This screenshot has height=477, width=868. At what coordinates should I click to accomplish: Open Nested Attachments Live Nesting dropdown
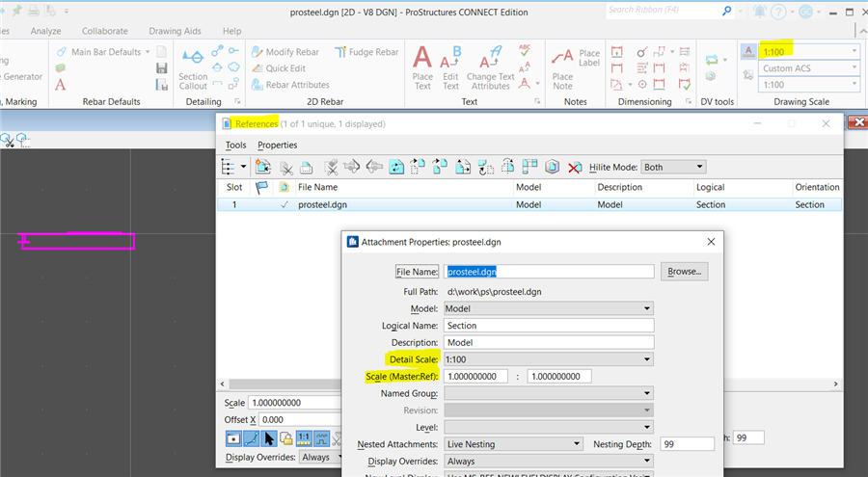[x=513, y=444]
